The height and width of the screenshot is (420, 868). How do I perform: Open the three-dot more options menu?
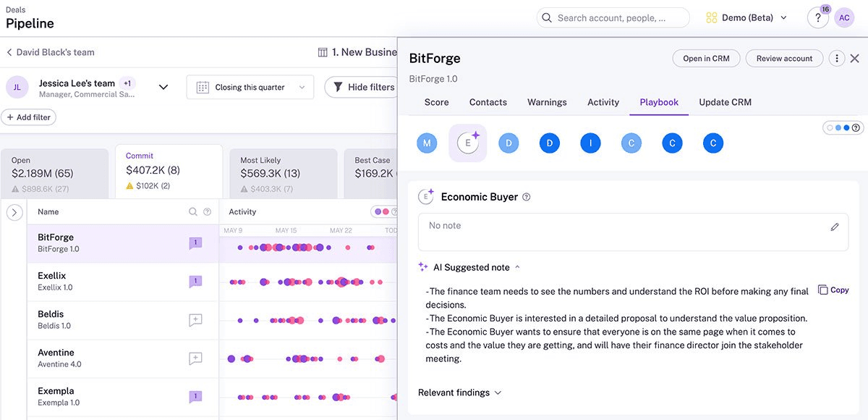tap(836, 59)
